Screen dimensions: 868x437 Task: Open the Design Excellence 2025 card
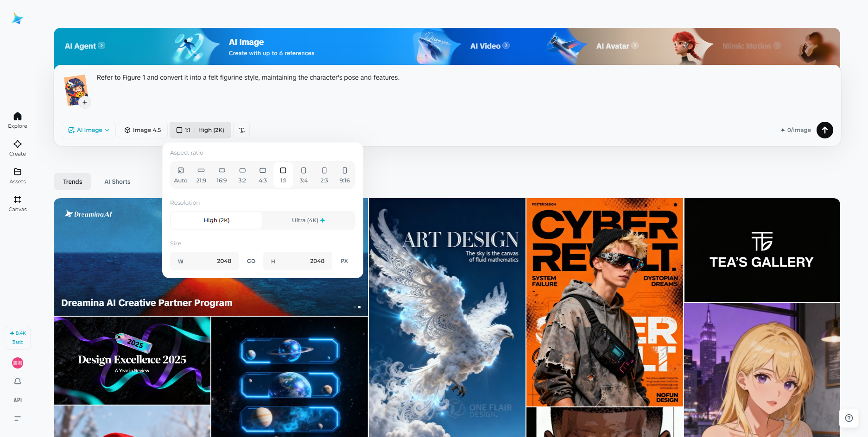(x=132, y=361)
